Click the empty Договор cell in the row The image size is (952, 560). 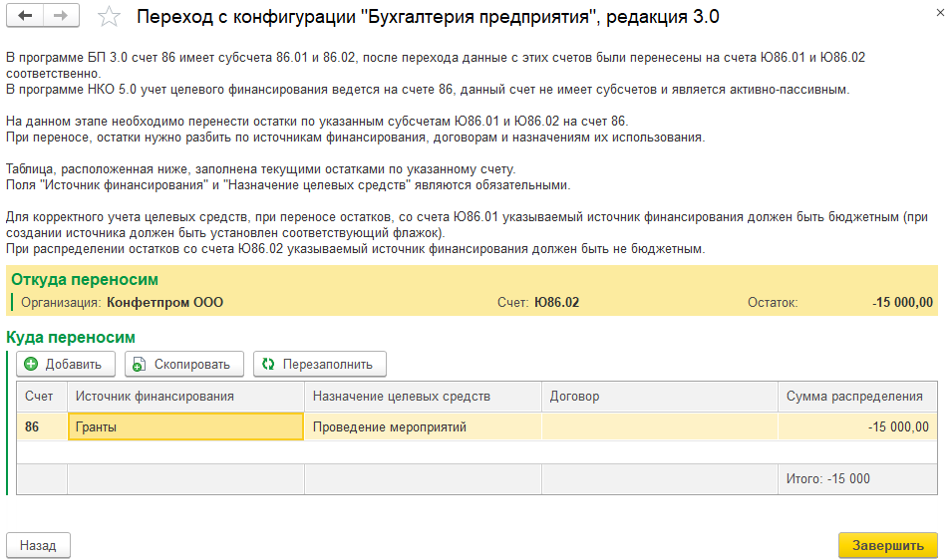click(659, 427)
